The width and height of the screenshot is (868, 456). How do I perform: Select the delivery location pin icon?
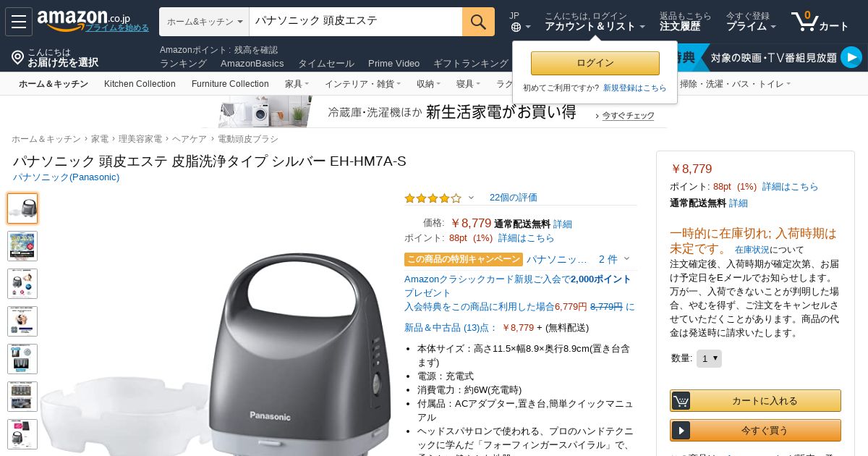(x=18, y=57)
